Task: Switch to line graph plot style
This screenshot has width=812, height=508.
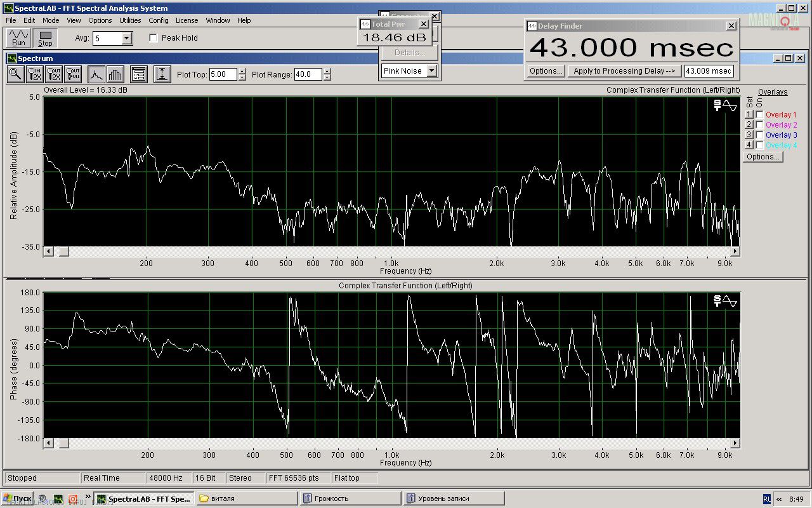Action: coord(96,74)
